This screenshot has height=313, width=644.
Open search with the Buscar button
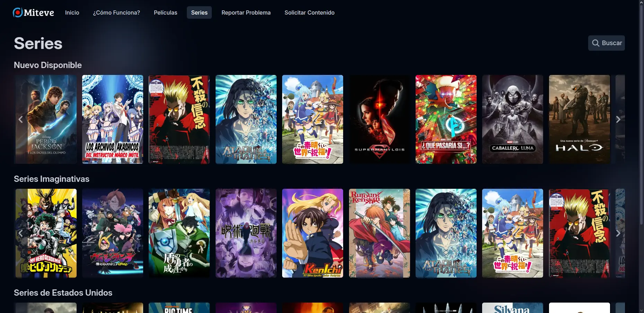(606, 43)
